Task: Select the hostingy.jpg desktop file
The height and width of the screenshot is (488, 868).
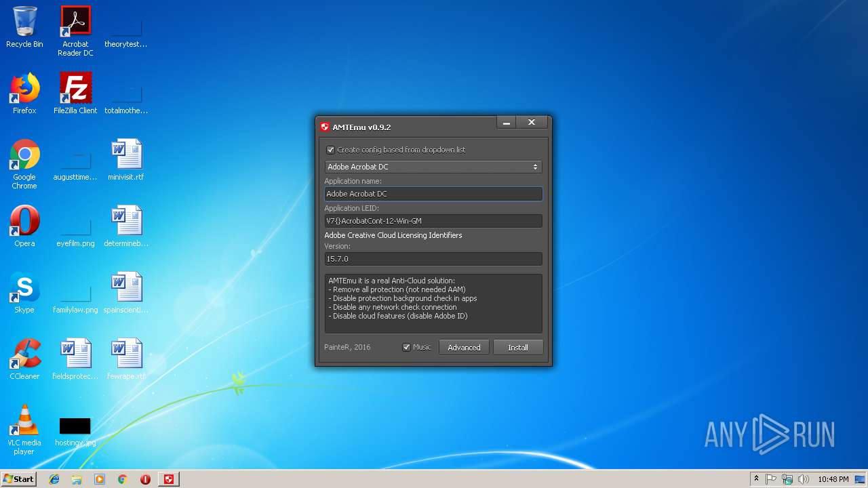Action: 75,432
